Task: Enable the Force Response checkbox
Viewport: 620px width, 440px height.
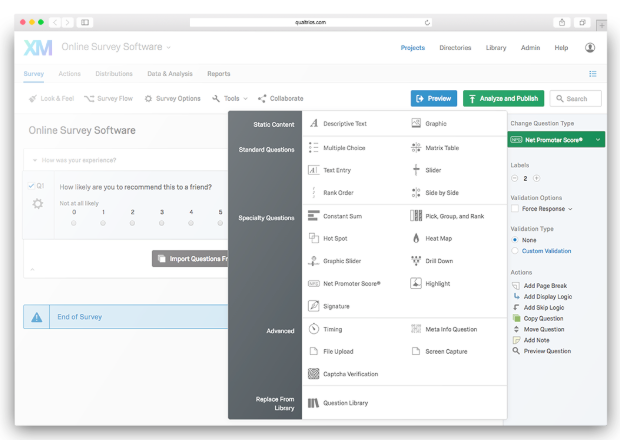Action: pyautogui.click(x=515, y=209)
